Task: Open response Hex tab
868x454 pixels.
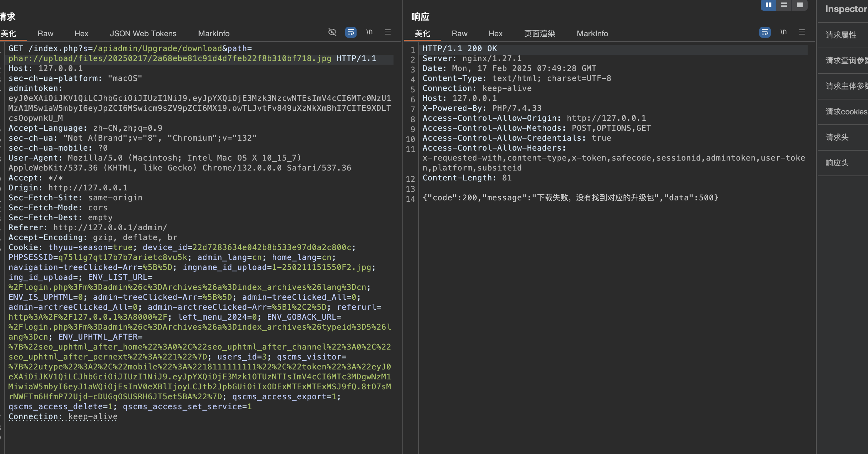Action: pos(495,33)
